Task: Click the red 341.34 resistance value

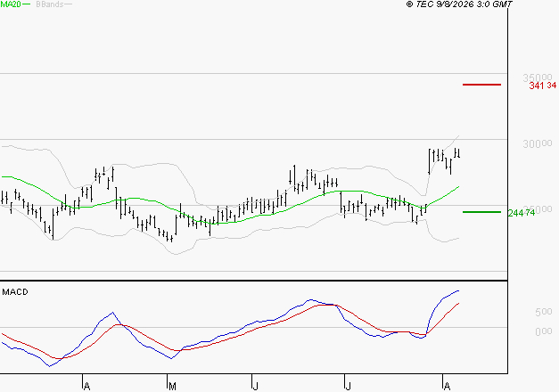Action: coord(543,86)
